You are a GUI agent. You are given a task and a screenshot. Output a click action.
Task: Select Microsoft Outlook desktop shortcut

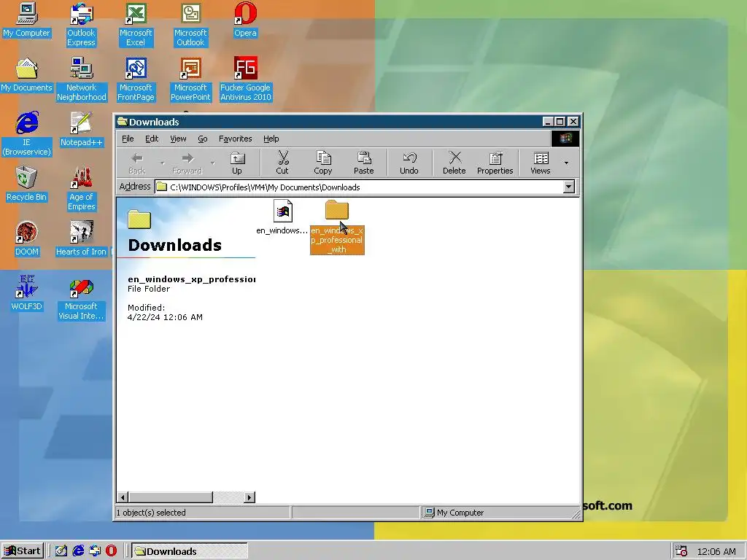(190, 25)
